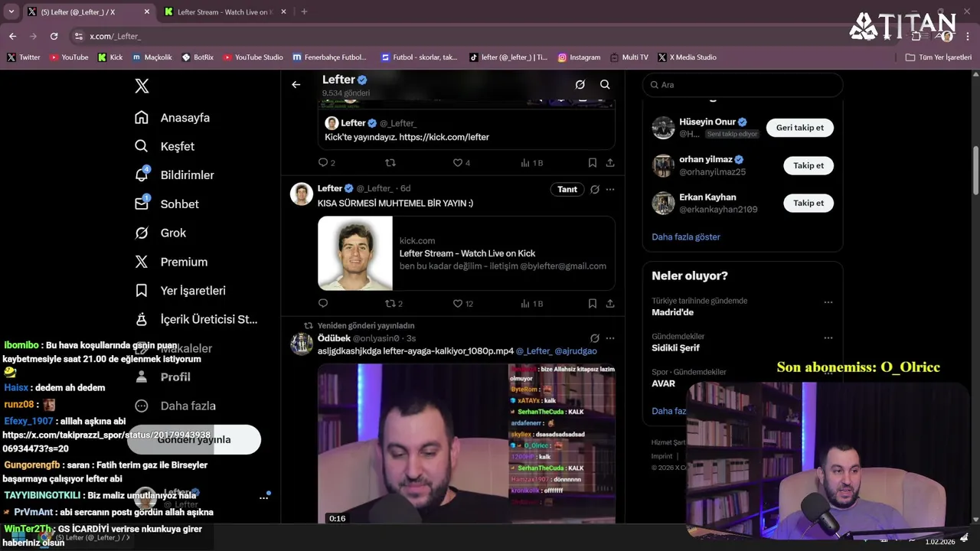
Task: Open Lefter Stream Kick link card
Action: 466,253
